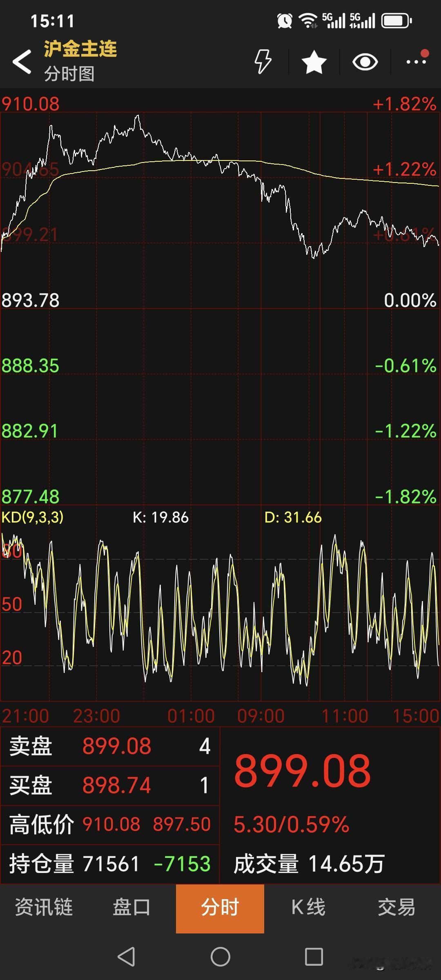
Task: Switch to the 盘口 tab
Action: click(131, 907)
